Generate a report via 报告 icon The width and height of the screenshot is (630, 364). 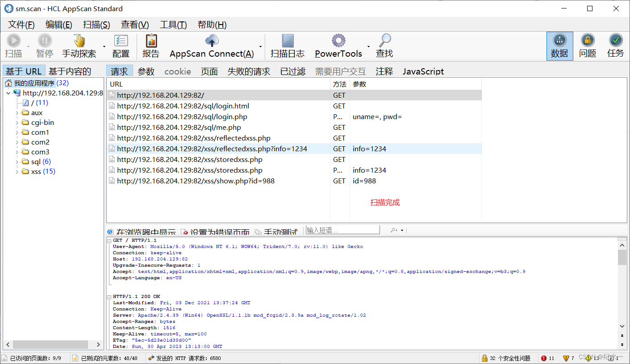coord(151,46)
